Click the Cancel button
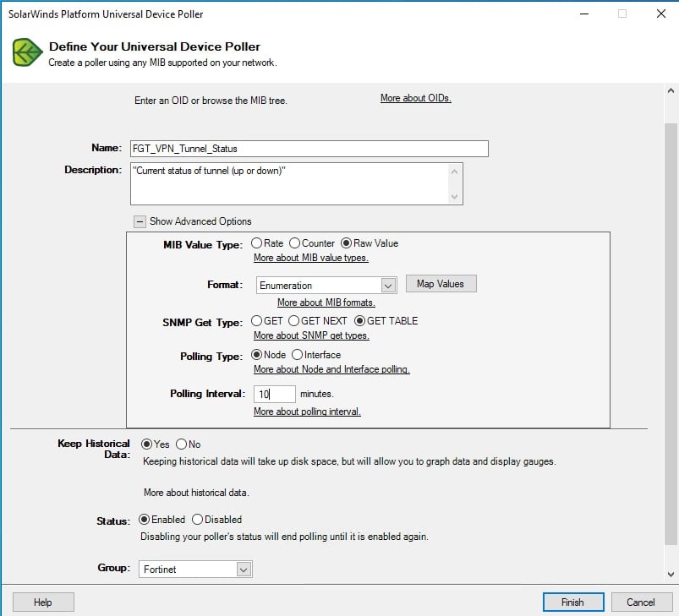 click(641, 602)
